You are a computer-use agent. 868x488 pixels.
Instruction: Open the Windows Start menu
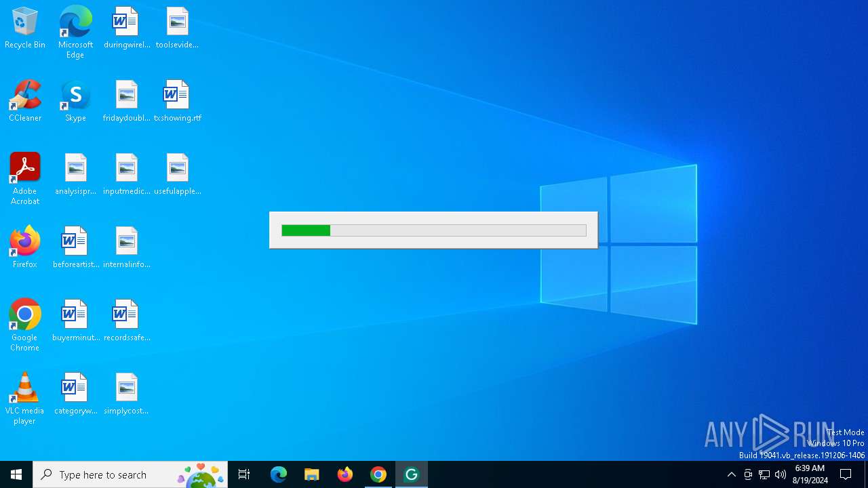[16, 474]
